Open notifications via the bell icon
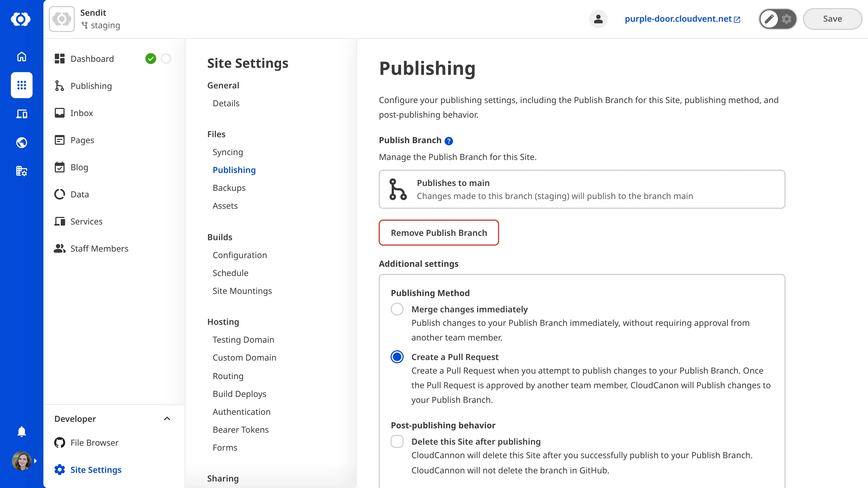This screenshot has width=868, height=488. pos(21,431)
